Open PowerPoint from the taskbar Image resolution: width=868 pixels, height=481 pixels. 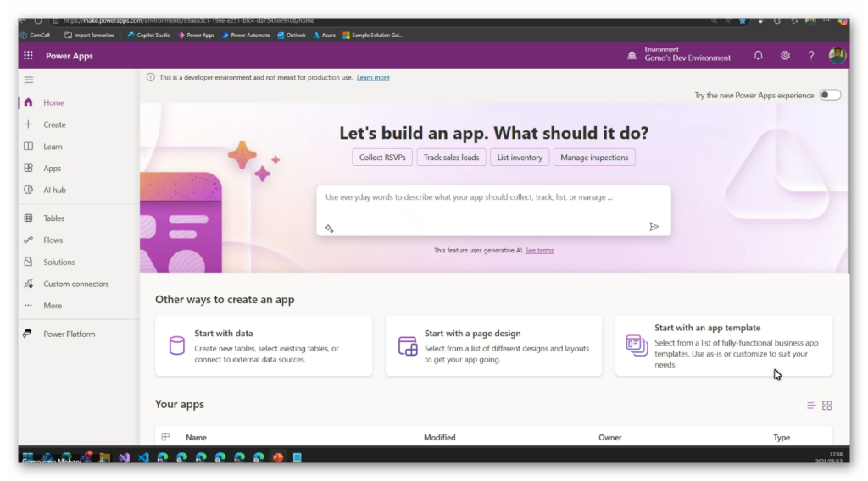point(278,457)
